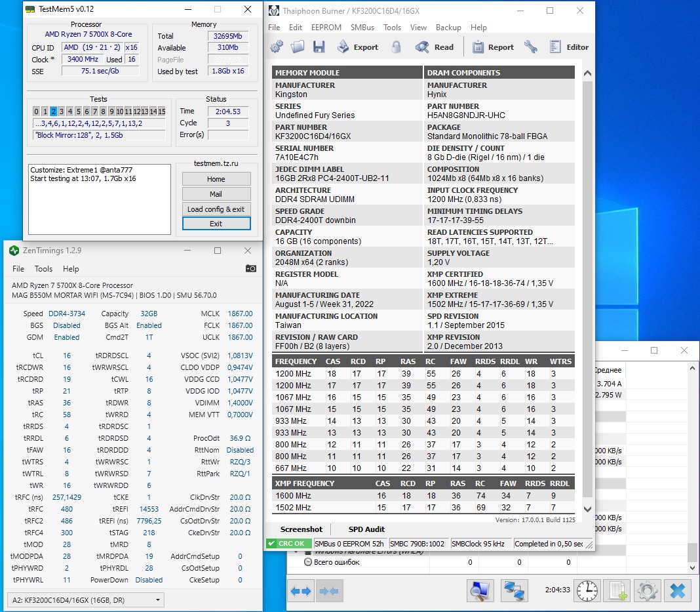Open the EEPROM menu

tap(326, 28)
